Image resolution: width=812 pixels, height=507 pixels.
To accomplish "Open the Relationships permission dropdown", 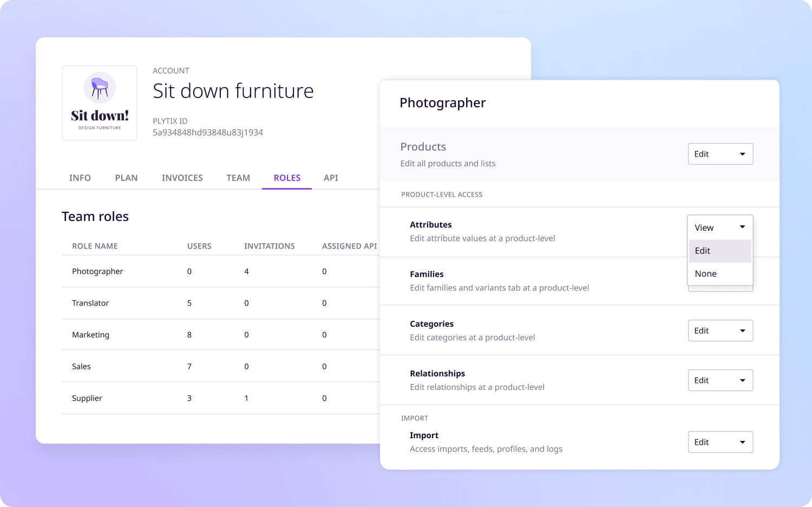I will click(x=720, y=380).
